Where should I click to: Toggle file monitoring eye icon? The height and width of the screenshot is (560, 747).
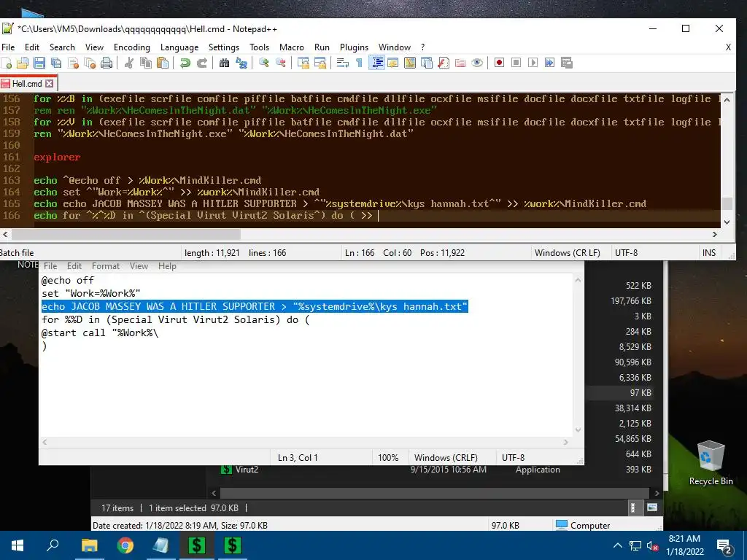click(x=477, y=63)
